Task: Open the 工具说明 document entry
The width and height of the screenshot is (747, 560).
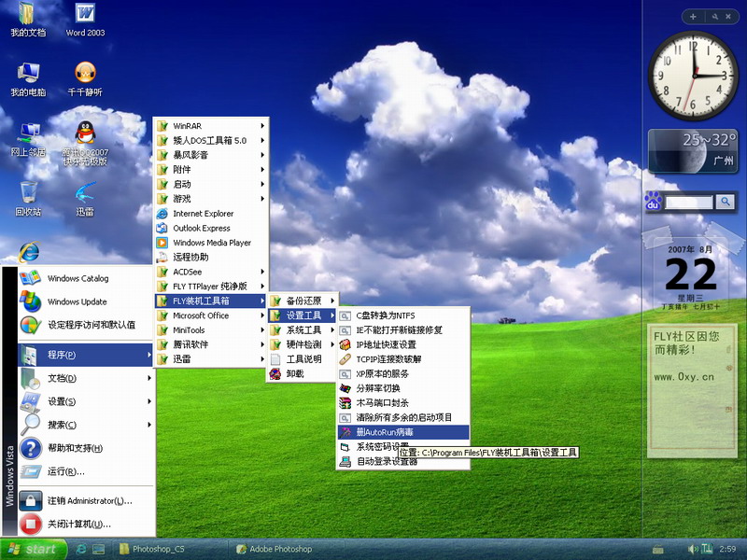Action: [x=303, y=359]
